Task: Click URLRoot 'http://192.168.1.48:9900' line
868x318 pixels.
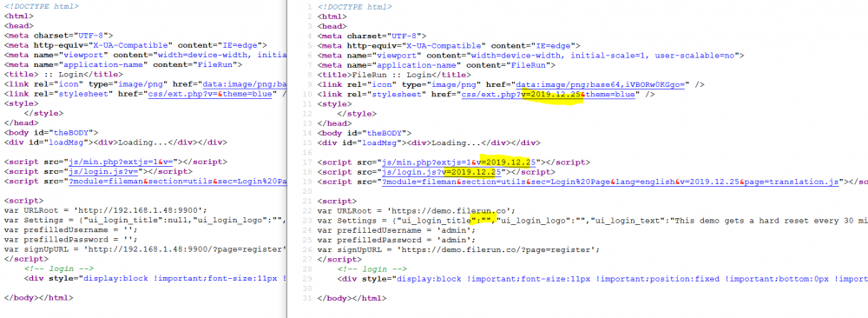Action: (105, 210)
